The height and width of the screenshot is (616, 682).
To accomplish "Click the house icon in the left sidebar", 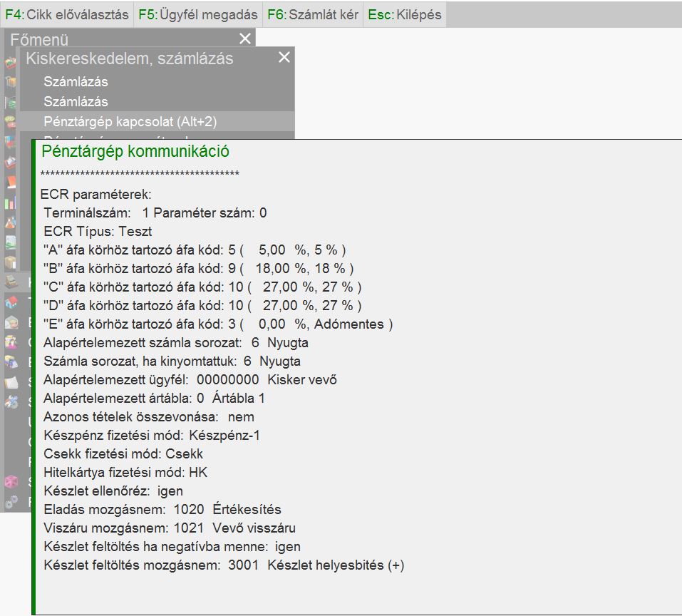I will click(11, 302).
